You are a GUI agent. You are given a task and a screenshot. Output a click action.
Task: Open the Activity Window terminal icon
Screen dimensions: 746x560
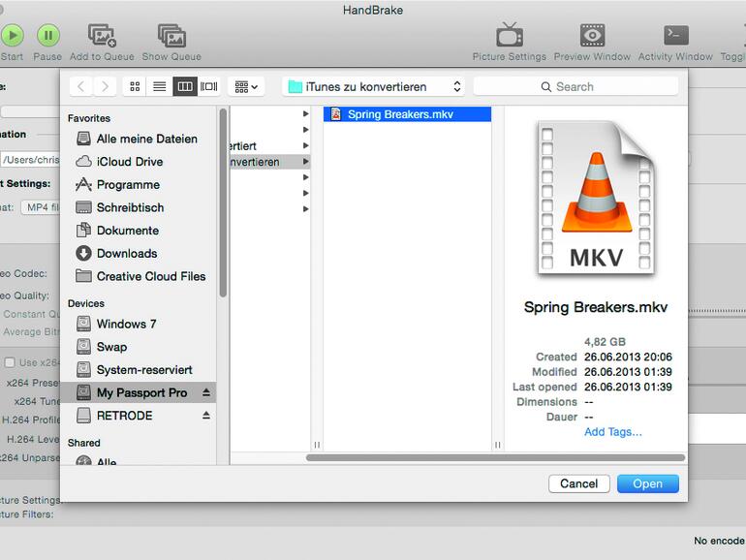[675, 36]
